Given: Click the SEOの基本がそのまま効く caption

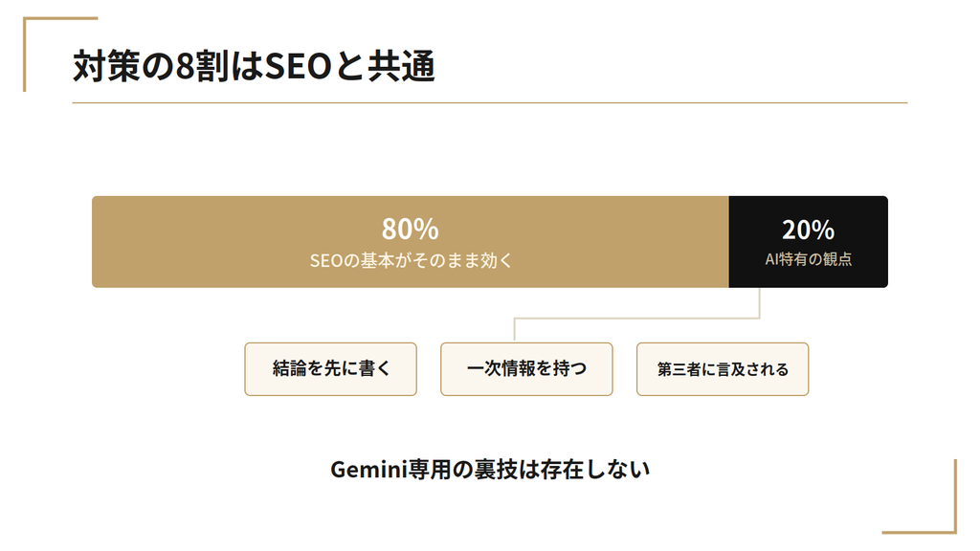Looking at the screenshot, I should pyautogui.click(x=411, y=260).
